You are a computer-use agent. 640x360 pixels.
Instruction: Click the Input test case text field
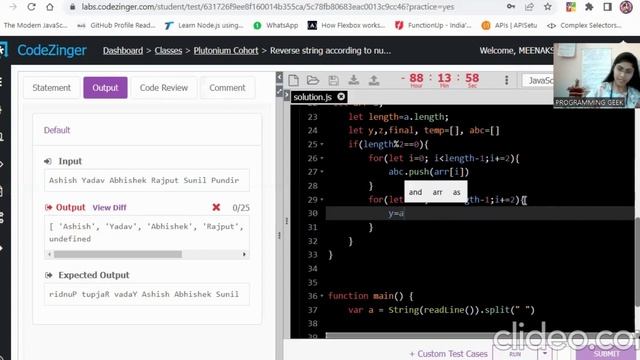pos(147,180)
